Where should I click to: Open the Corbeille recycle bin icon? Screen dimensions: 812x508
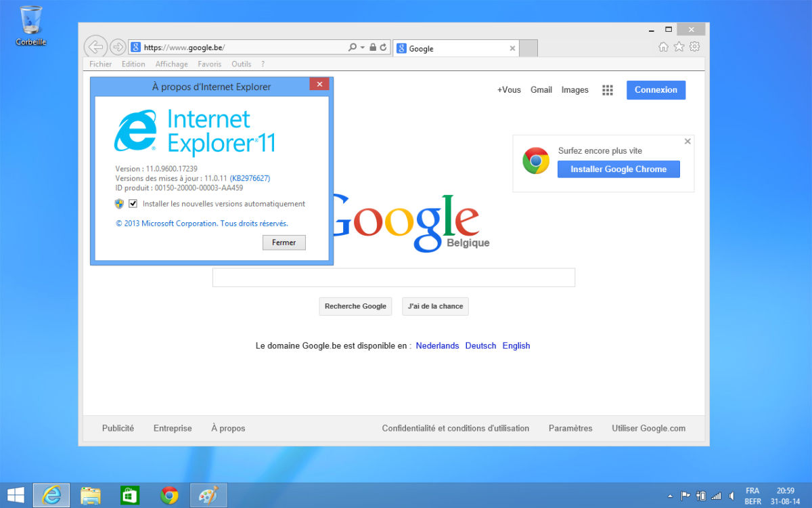click(31, 26)
